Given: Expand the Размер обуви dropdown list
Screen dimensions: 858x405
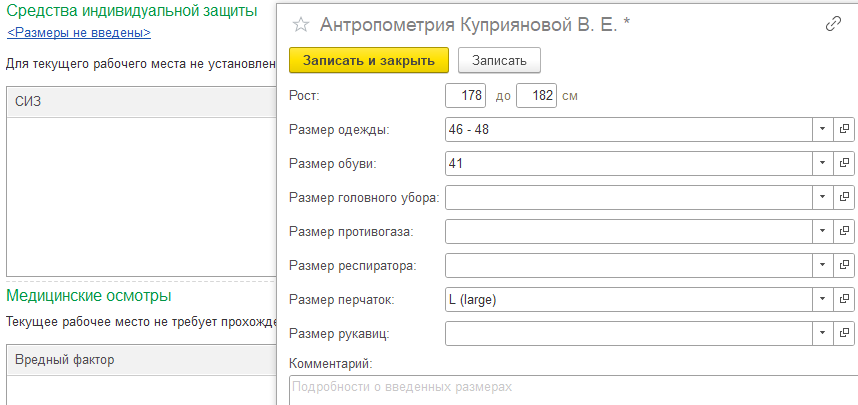Looking at the screenshot, I should (x=821, y=163).
